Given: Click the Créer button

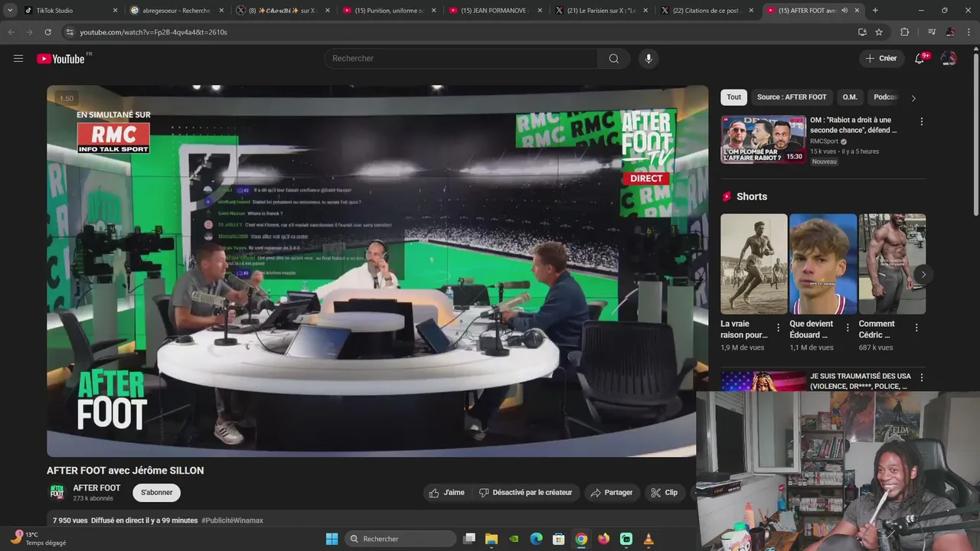Looking at the screenshot, I should coord(880,58).
